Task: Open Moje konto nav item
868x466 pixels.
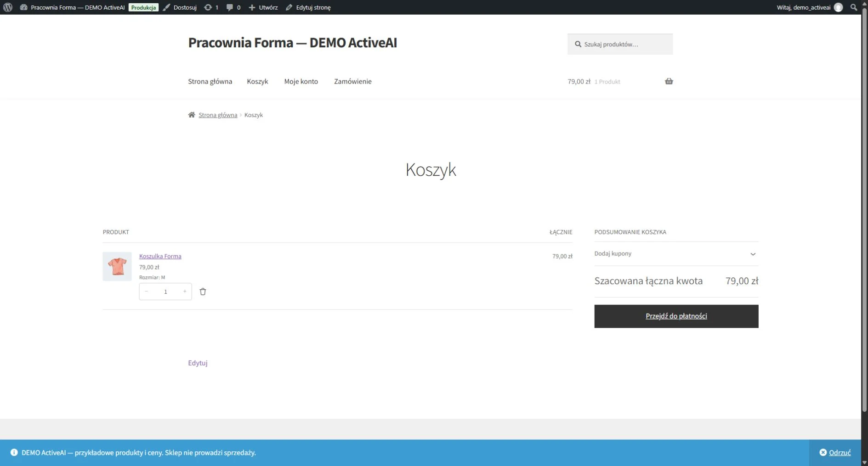Action: pos(301,81)
